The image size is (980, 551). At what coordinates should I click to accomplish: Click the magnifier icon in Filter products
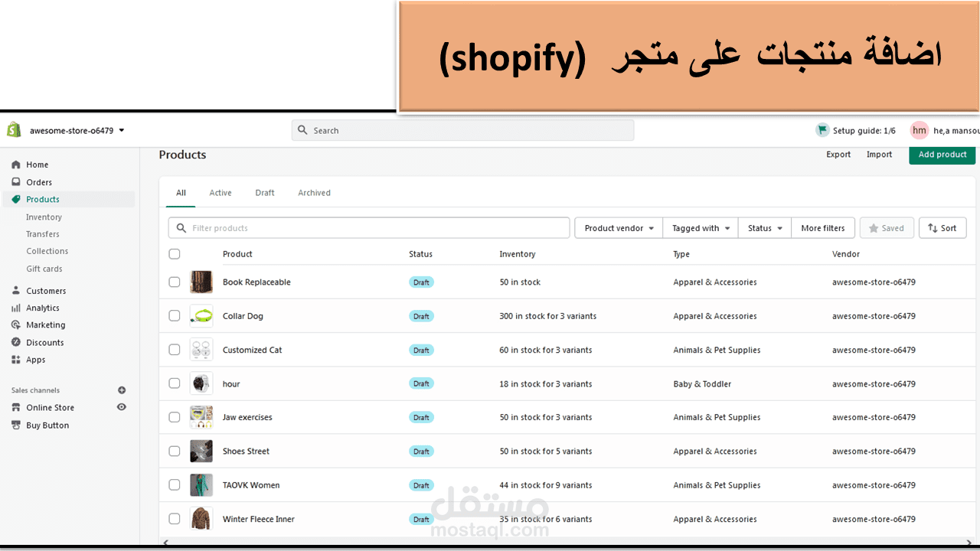[181, 228]
